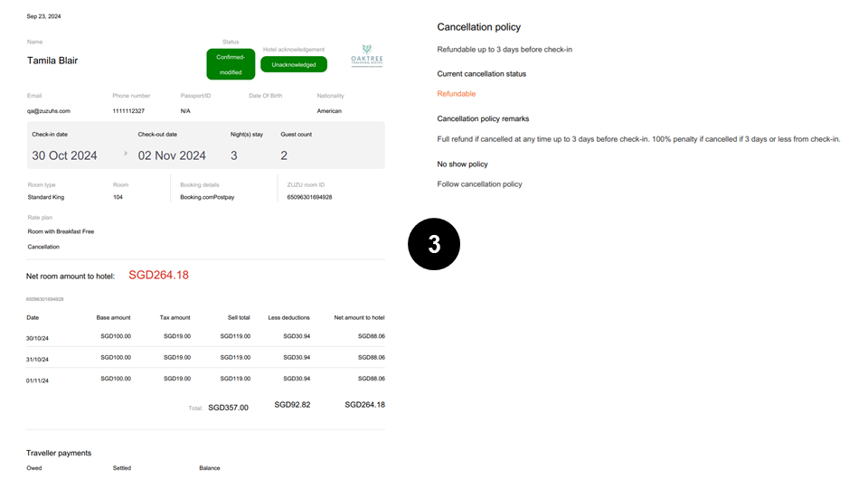Click room type Standard King
This screenshot has height=488, width=868.
pyautogui.click(x=46, y=197)
